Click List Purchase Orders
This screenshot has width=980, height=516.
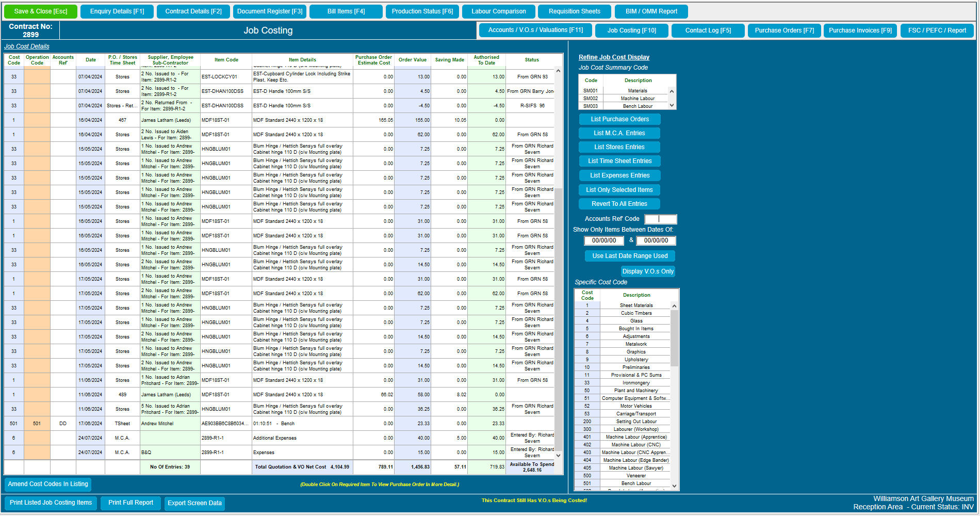[x=619, y=119]
